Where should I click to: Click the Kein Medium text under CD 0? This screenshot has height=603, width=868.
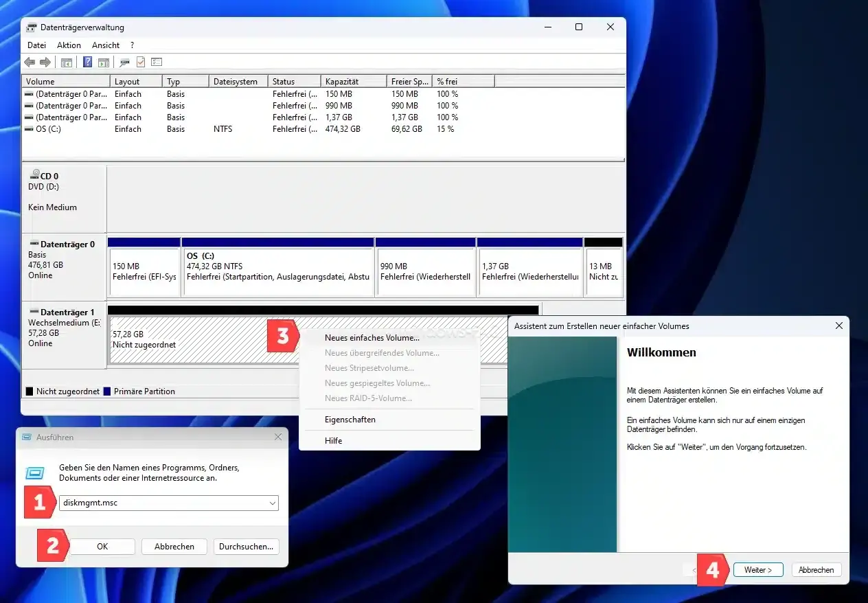52,207
